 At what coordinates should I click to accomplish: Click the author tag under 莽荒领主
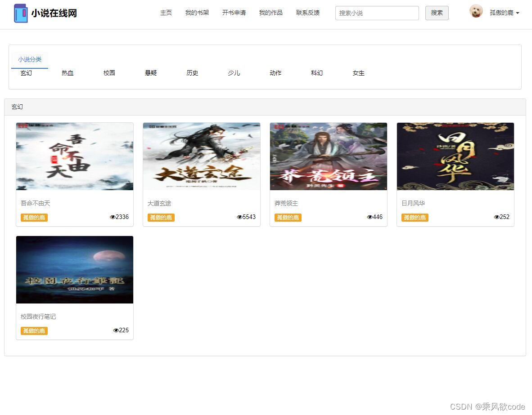[x=288, y=218]
